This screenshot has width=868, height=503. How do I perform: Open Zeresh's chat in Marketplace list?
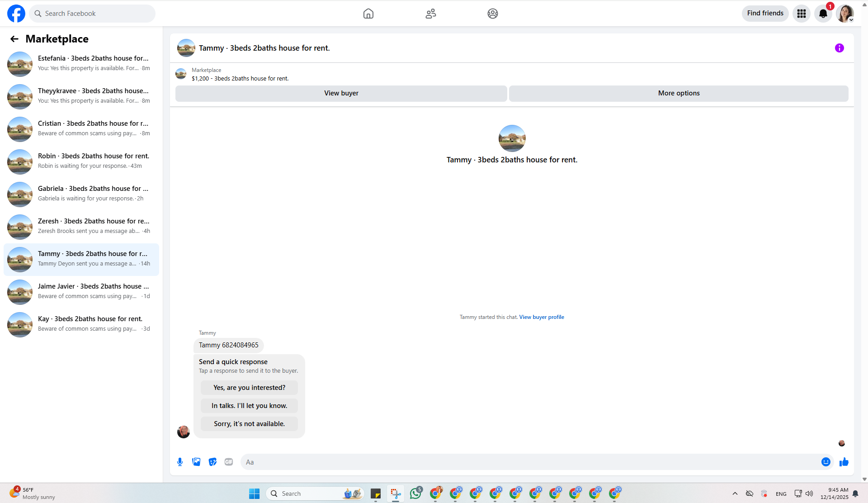81,227
